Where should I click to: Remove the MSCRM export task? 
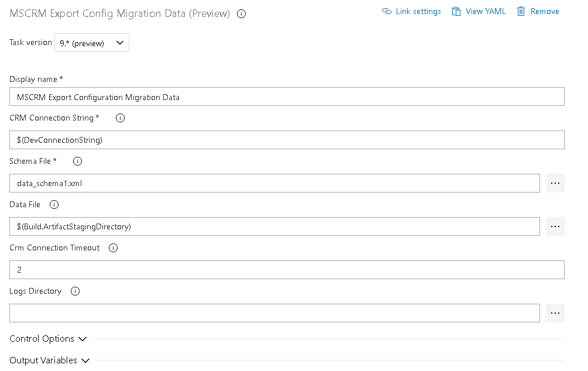543,11
